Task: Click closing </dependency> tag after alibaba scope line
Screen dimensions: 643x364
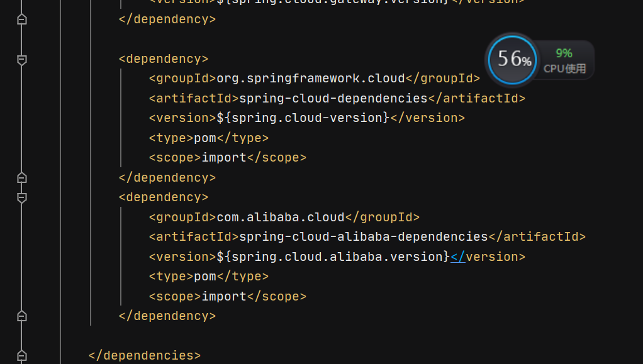Action: tap(167, 316)
